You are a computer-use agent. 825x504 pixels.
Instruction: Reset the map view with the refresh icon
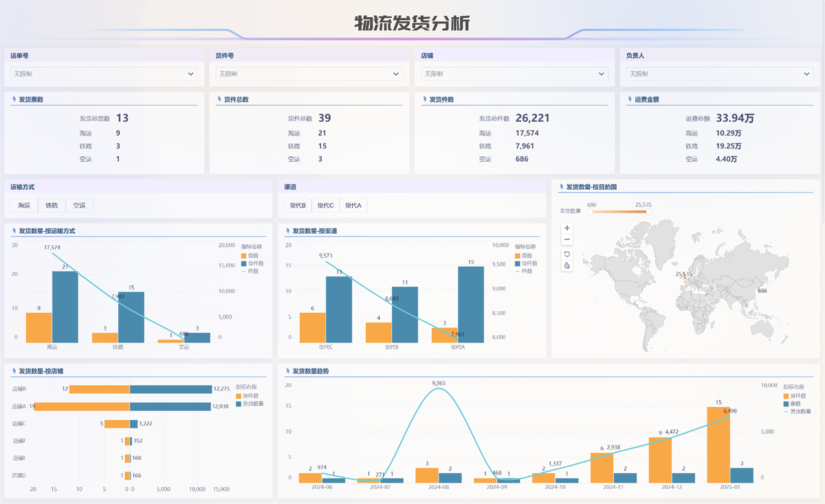click(566, 254)
